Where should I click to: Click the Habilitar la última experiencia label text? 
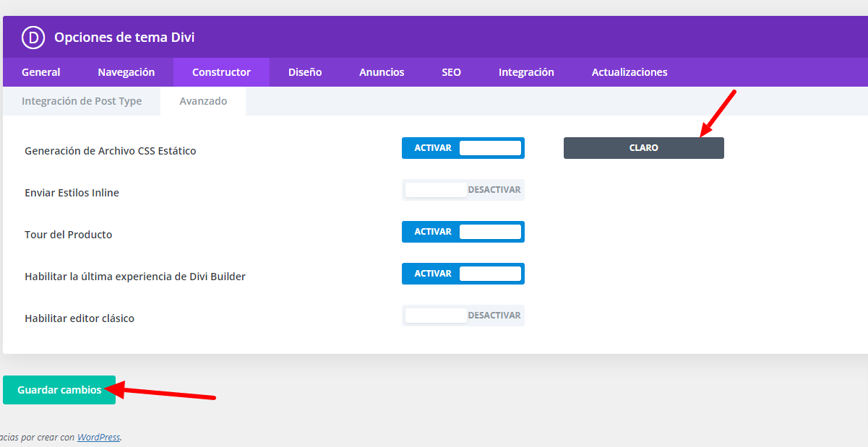pos(135,277)
